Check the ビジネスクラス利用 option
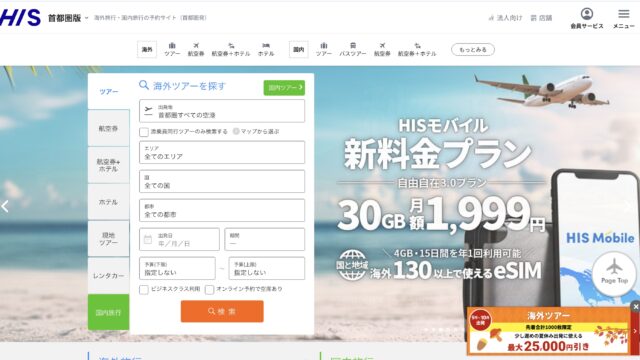Image resolution: width=640 pixels, height=360 pixels. [144, 289]
